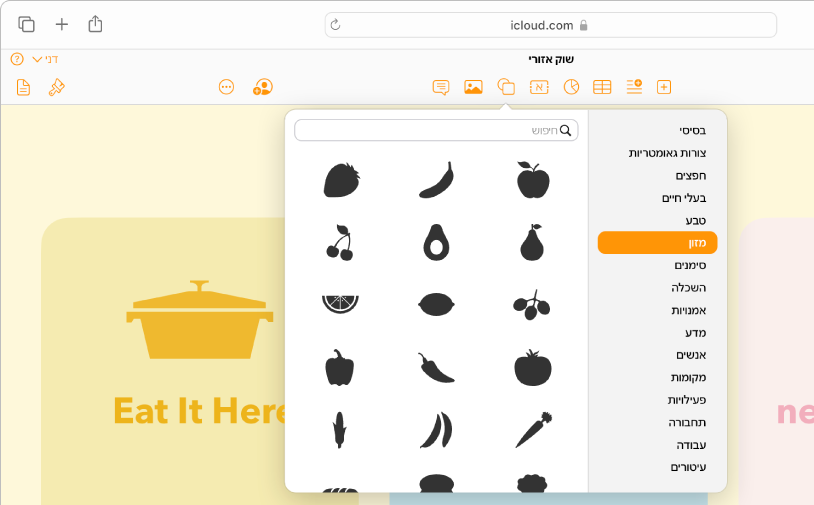Select the 'Eat It Here' text
Image resolution: width=814 pixels, height=505 pixels.
(x=200, y=411)
